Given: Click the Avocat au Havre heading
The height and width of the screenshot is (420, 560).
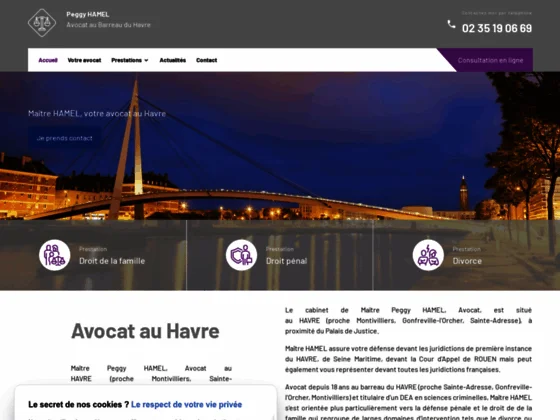Looking at the screenshot, I should coord(145,331).
